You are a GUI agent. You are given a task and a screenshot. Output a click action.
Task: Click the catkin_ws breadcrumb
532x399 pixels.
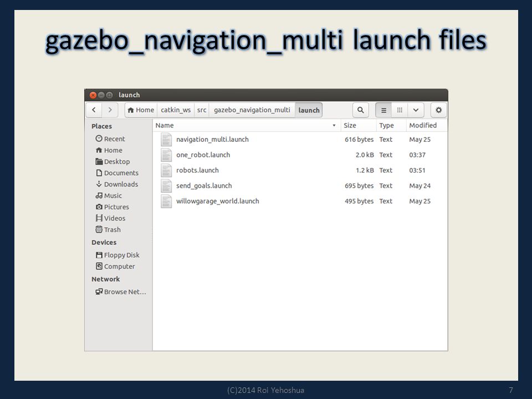pos(176,110)
